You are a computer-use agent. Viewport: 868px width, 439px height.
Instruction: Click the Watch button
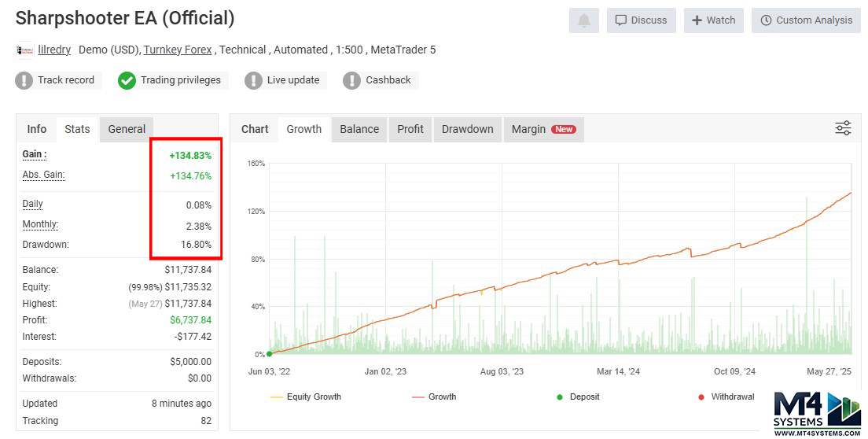714,20
